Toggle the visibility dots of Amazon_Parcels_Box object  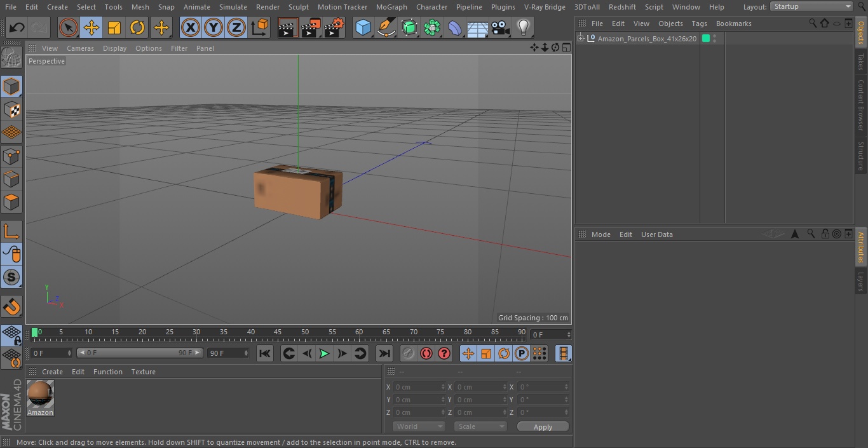point(715,39)
